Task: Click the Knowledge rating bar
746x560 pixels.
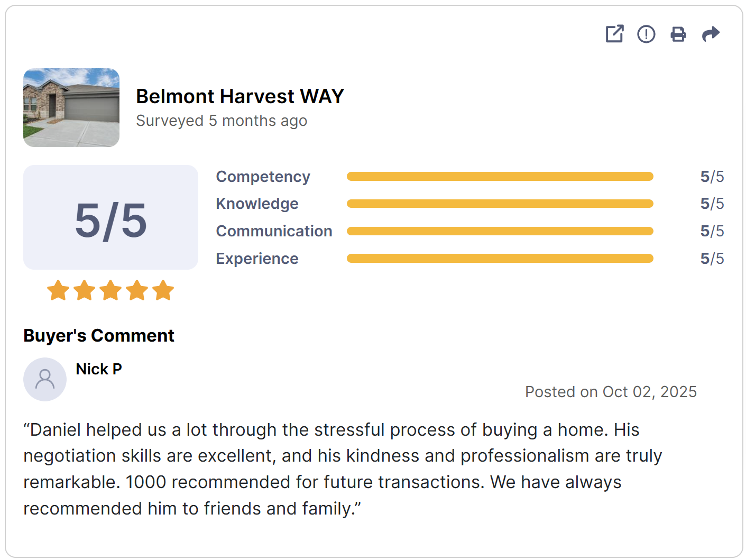Action: [500, 204]
